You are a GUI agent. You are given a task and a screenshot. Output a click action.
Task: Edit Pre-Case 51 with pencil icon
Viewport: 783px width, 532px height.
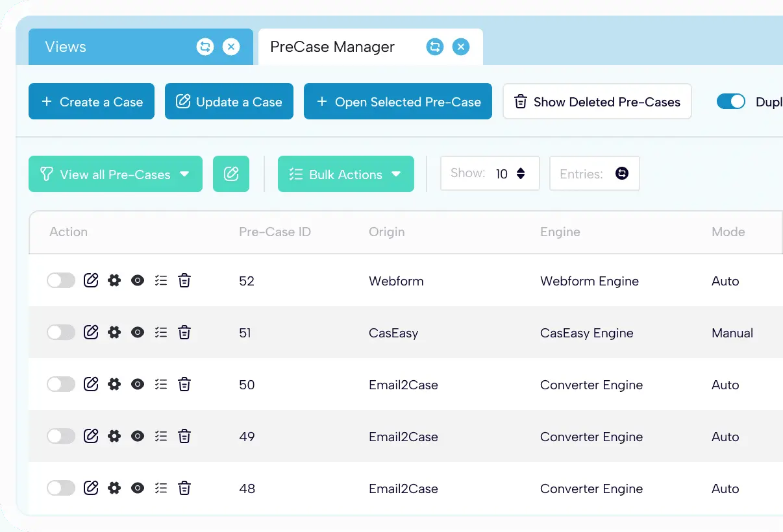tap(92, 332)
